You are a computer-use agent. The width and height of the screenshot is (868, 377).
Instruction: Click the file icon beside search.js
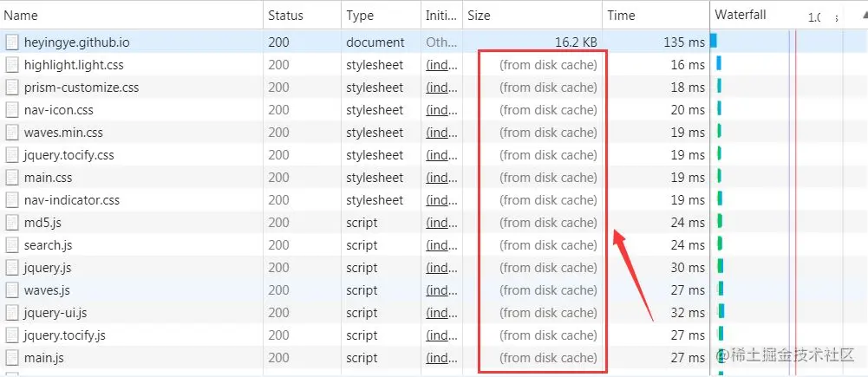[x=11, y=245]
